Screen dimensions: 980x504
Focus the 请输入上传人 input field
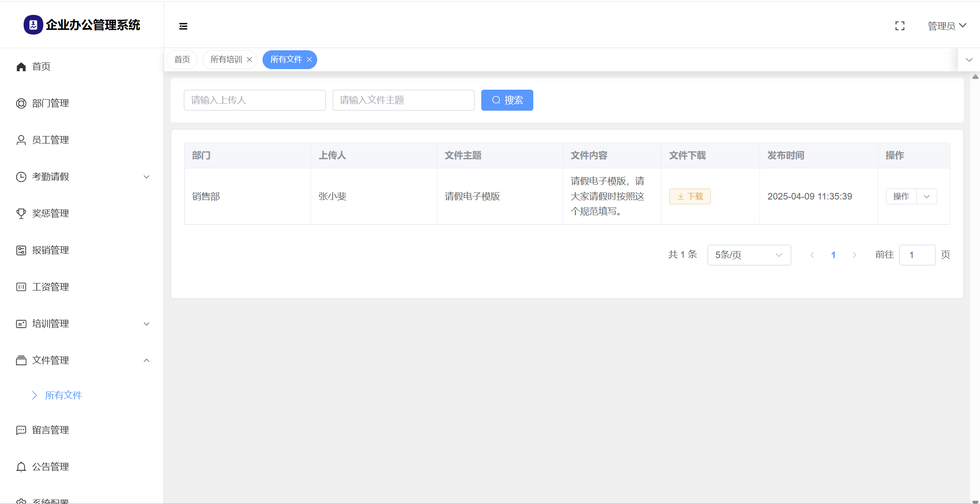point(255,100)
